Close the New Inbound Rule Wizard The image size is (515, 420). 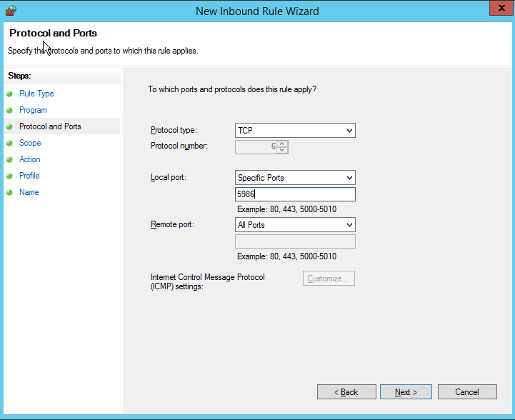(501, 8)
